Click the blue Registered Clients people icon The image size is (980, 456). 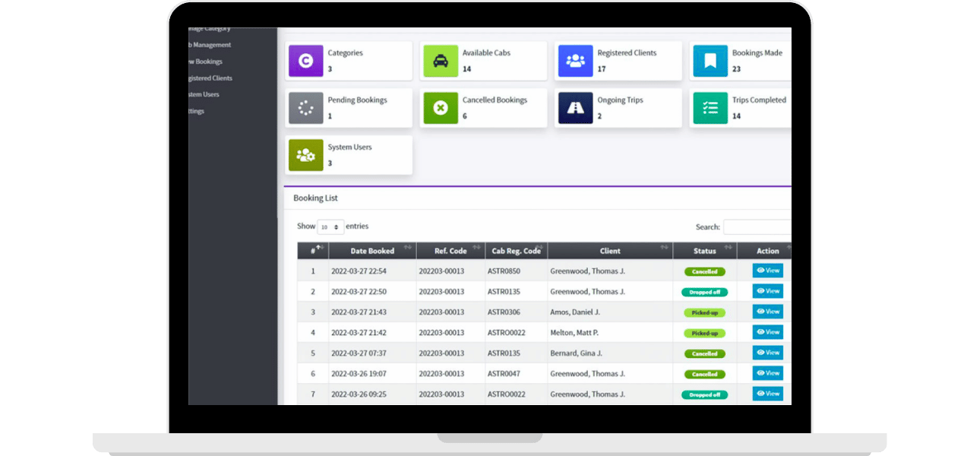click(575, 62)
